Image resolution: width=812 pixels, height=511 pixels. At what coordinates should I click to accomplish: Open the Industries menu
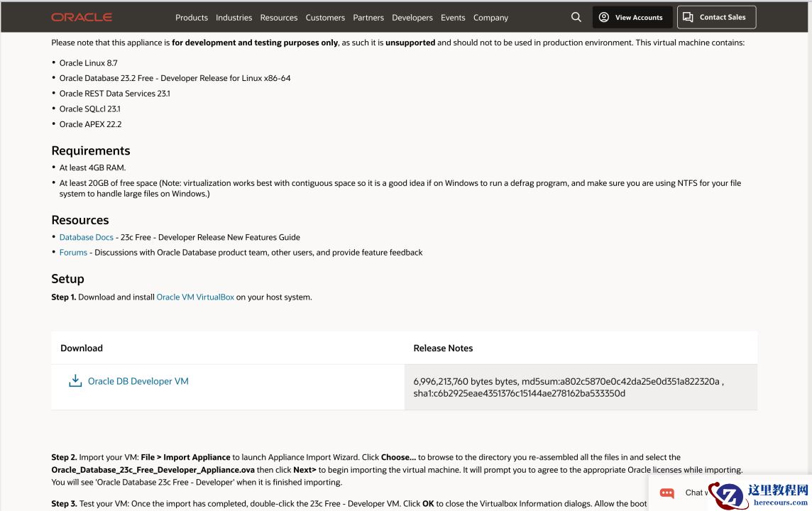[x=234, y=18]
